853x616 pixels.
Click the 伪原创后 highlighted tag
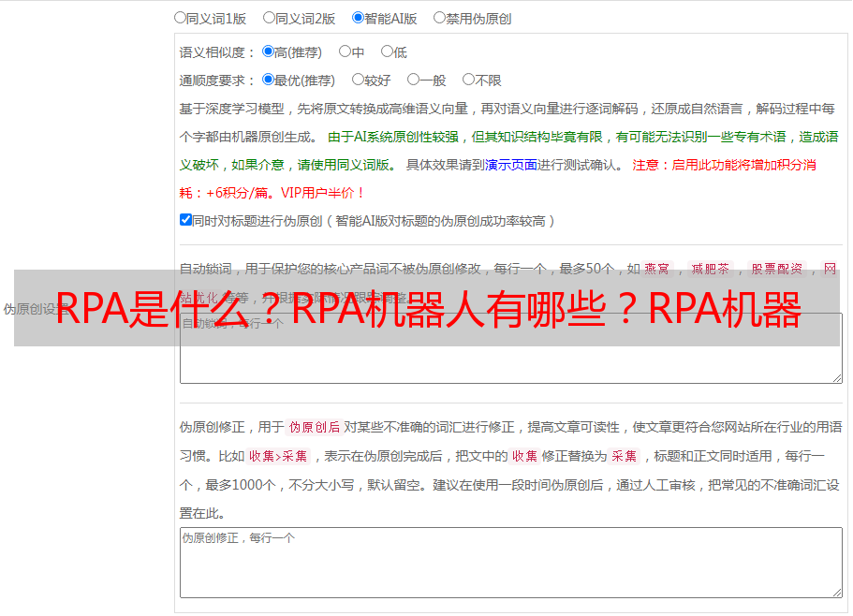[315, 427]
